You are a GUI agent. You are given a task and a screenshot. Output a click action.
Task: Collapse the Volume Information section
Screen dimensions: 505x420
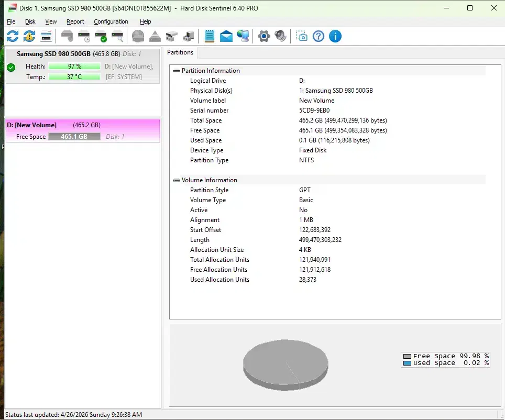[176, 180]
